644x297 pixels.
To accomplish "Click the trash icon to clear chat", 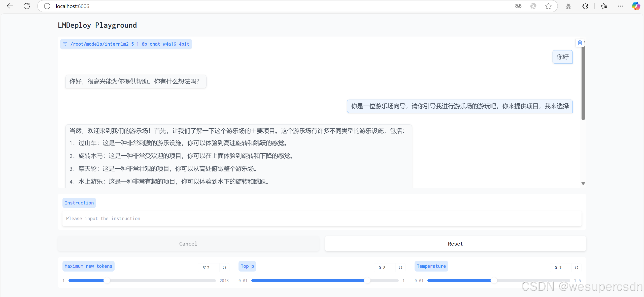I will pos(580,43).
